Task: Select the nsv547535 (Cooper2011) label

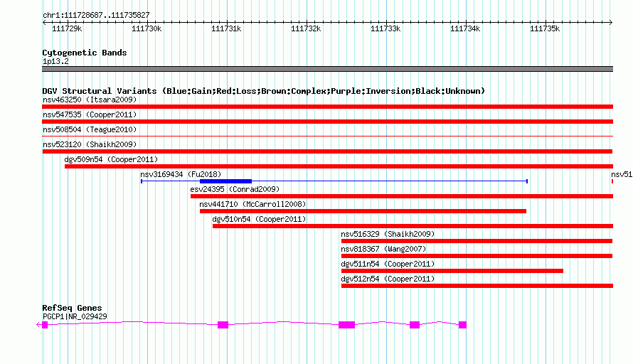Action: click(90, 114)
